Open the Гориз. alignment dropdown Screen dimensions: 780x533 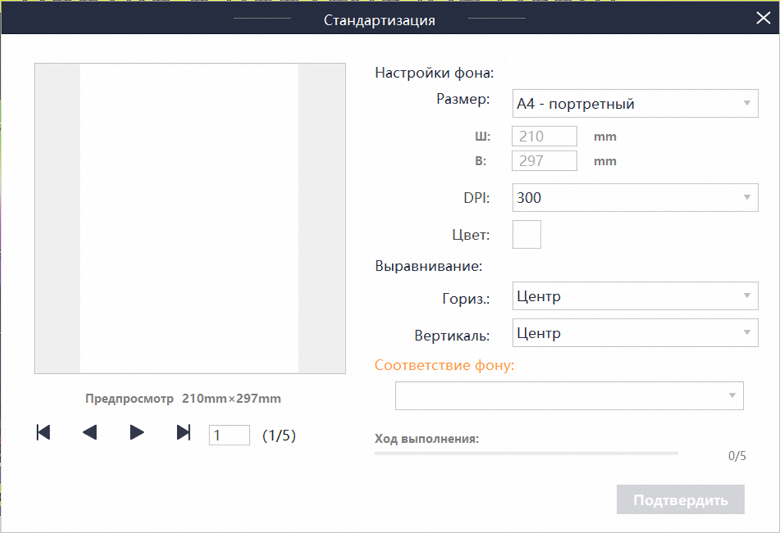634,296
